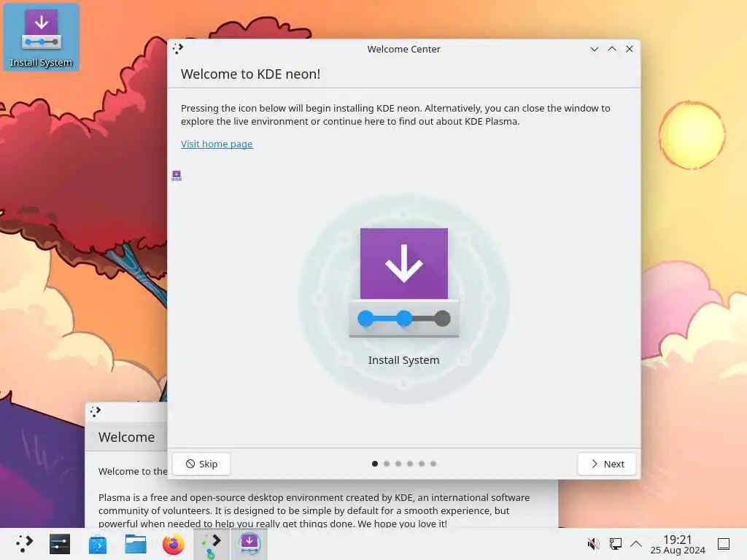Viewport: 747px width, 560px height.
Task: Open the KDE application launcher in the taskbar
Action: click(x=23, y=544)
